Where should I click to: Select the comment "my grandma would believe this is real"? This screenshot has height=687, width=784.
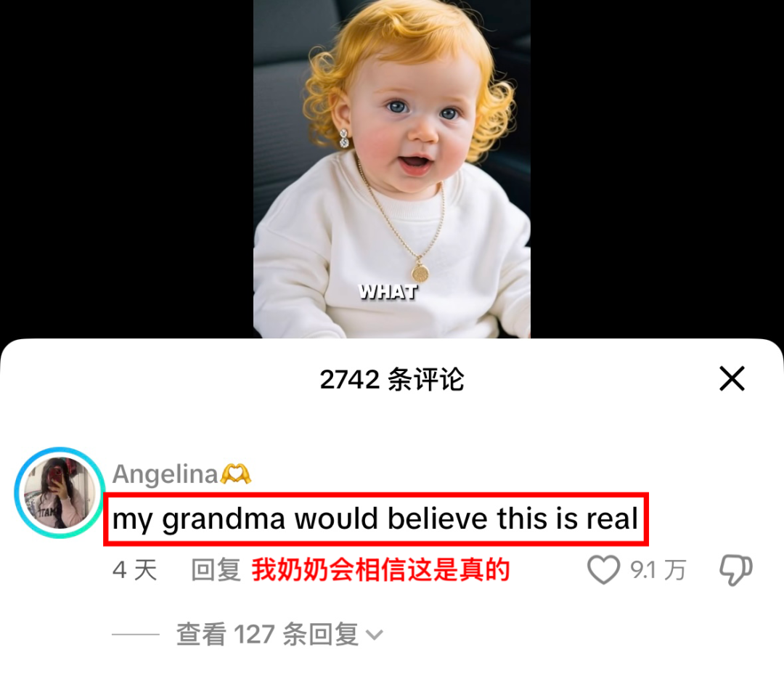coord(375,519)
